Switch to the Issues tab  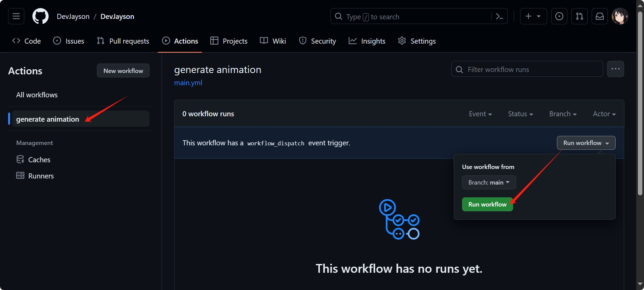(69, 41)
